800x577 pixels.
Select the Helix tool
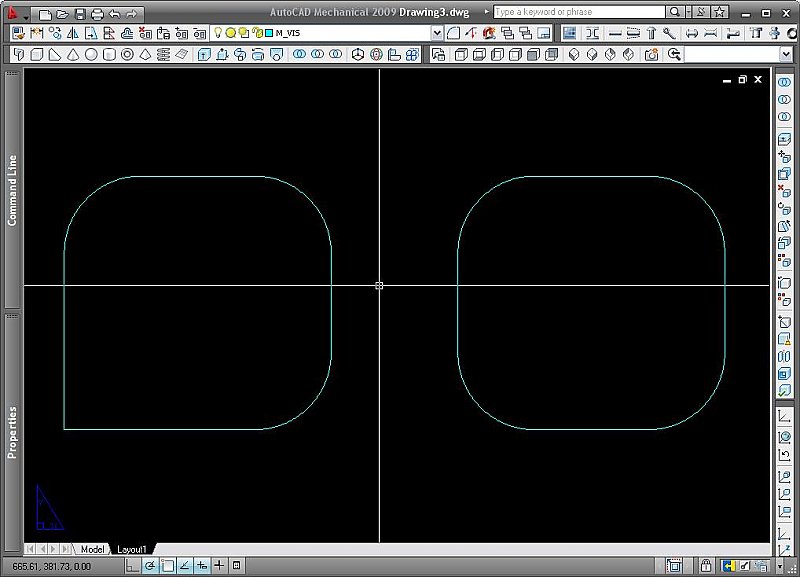tap(163, 54)
